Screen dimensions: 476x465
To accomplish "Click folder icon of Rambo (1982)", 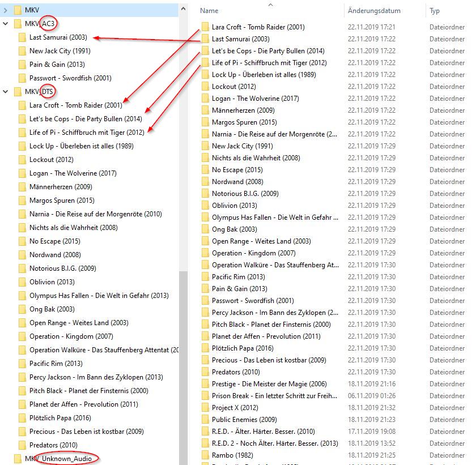I will (205, 455).
